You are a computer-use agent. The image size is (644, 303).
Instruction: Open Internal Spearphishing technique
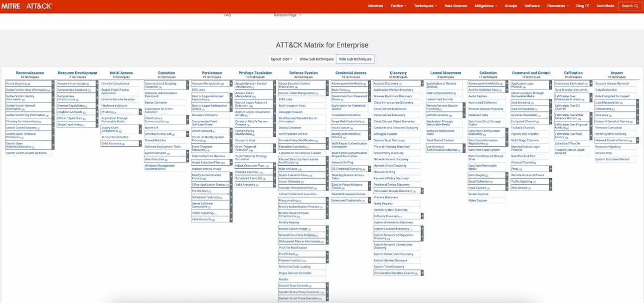tap(441, 93)
